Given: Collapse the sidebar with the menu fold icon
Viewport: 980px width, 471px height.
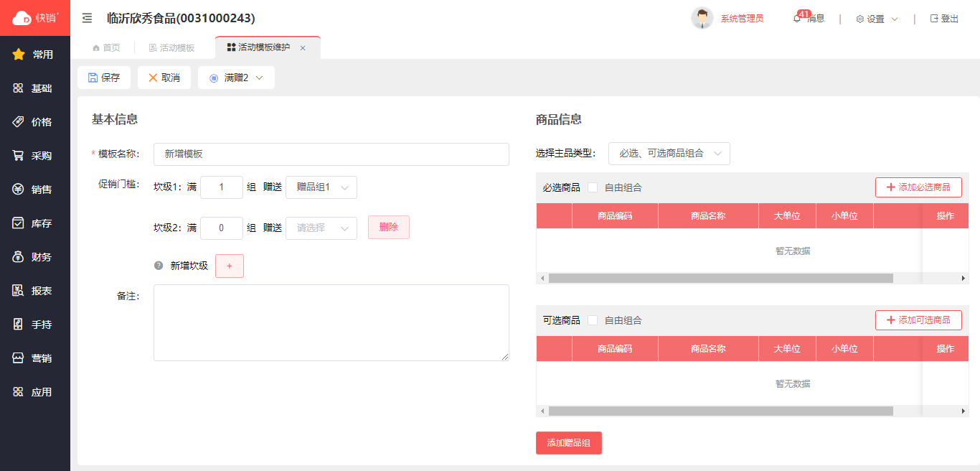Looking at the screenshot, I should (x=87, y=18).
